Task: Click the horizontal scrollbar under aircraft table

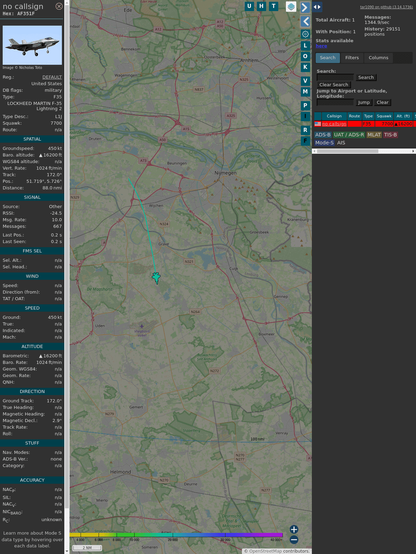Action: [x=364, y=151]
